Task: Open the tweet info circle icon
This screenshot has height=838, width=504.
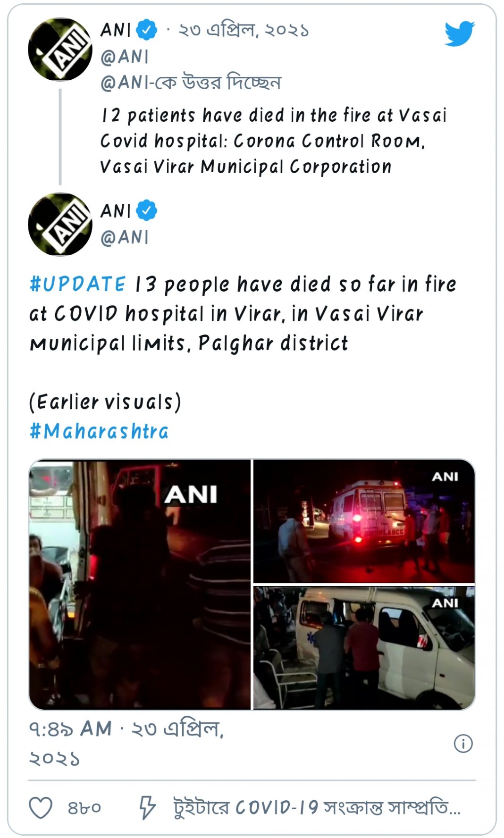Action: pos(463,744)
